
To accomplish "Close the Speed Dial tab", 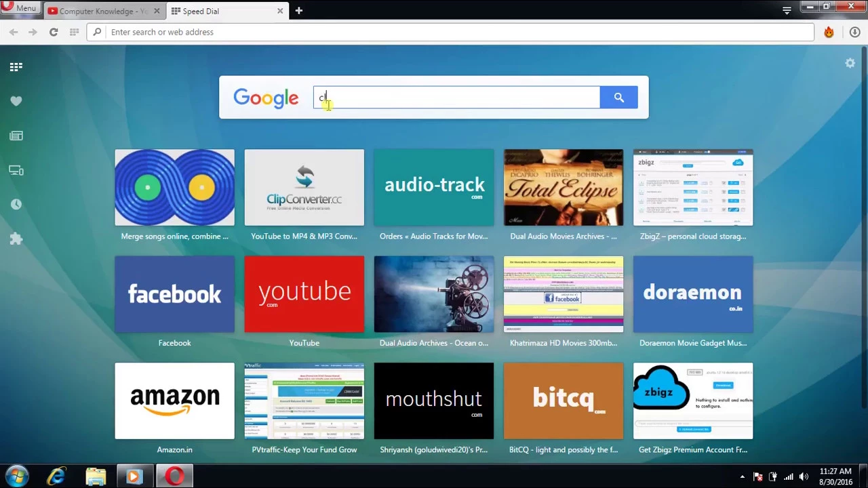I will coord(280,11).
